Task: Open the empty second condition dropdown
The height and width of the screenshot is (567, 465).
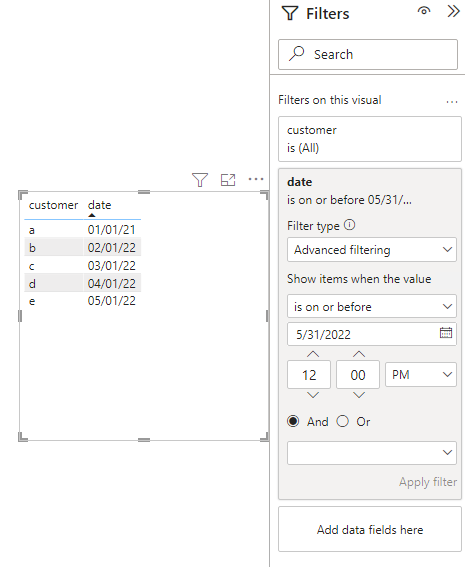Action: tap(372, 452)
